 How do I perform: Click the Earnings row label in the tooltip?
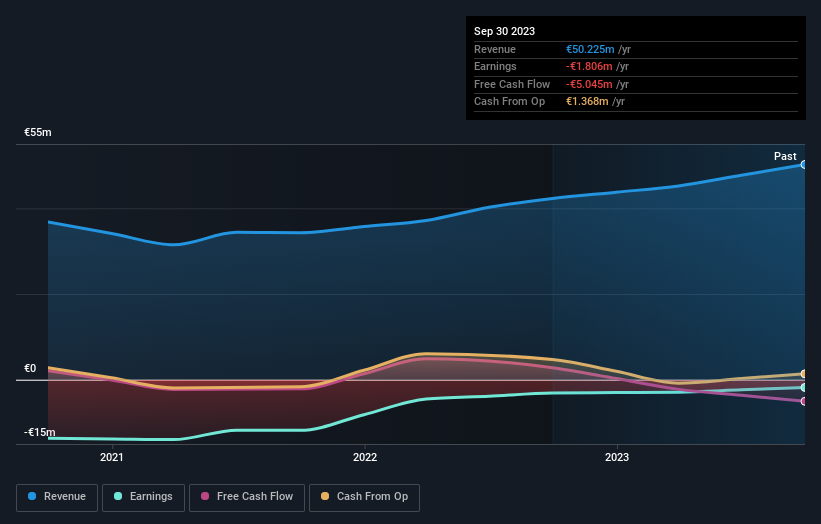coord(495,66)
